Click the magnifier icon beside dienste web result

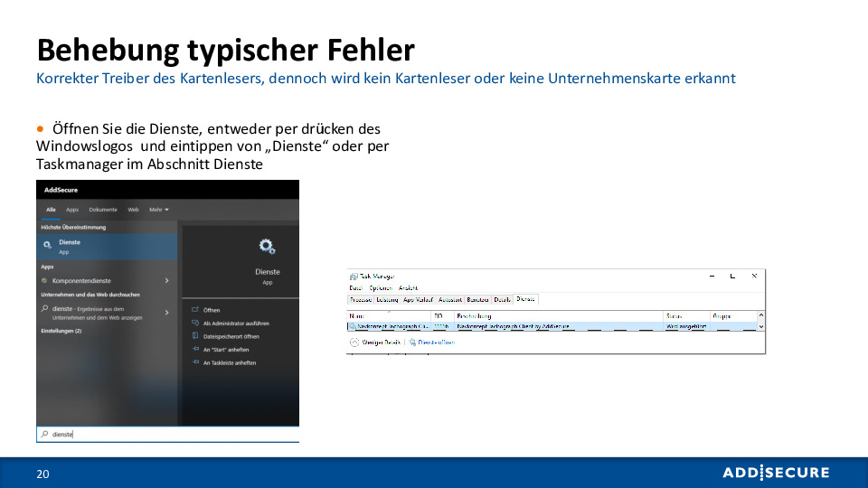click(x=45, y=309)
